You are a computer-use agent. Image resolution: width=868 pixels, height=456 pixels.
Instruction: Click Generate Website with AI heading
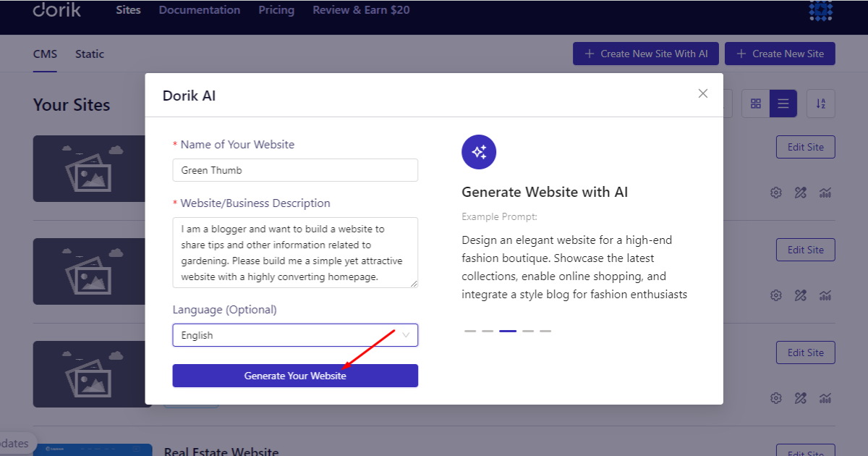tap(545, 193)
